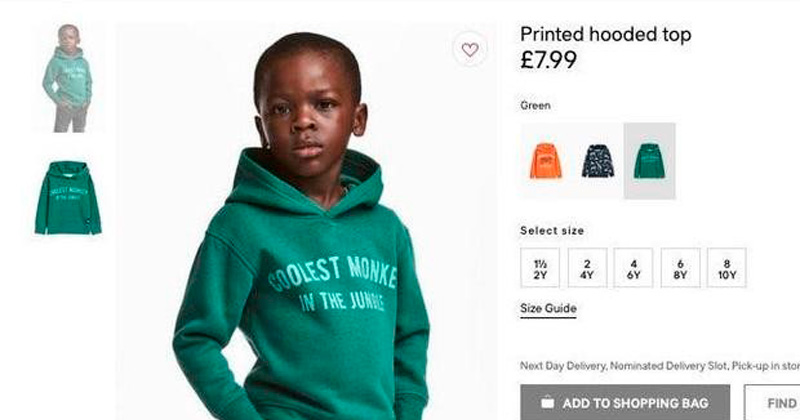Image resolution: width=800 pixels, height=420 pixels.
Task: Click the £7.99 price text
Action: click(548, 60)
